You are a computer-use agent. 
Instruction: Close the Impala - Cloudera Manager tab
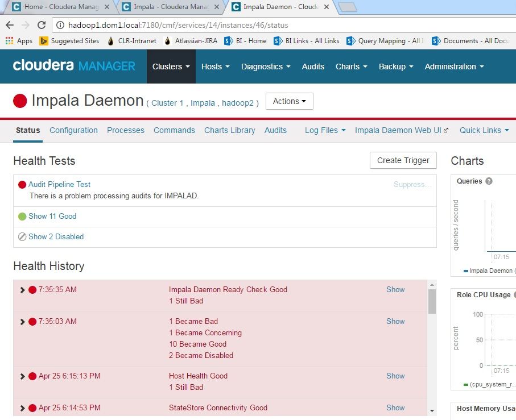coord(217,7)
